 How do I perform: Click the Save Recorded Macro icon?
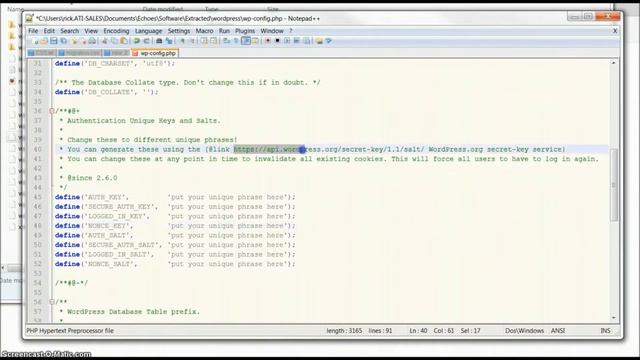coord(308,41)
